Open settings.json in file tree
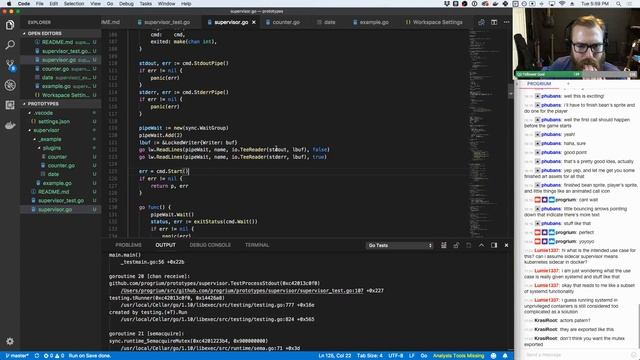 tap(54, 122)
